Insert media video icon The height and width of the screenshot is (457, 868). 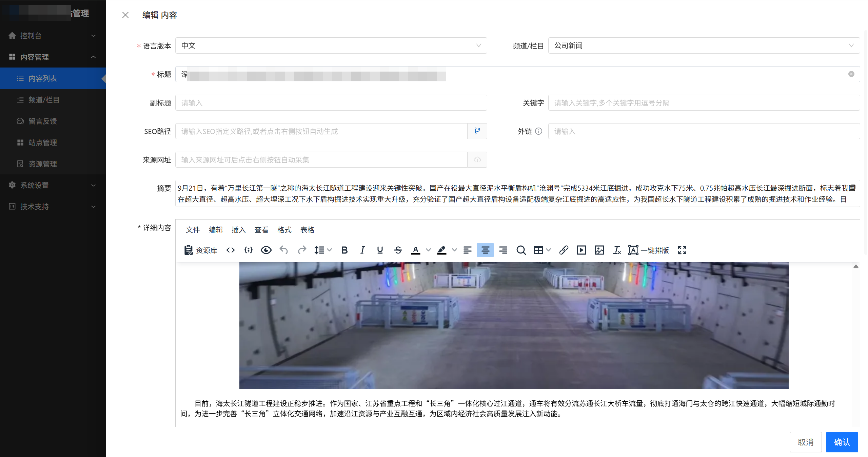click(581, 250)
